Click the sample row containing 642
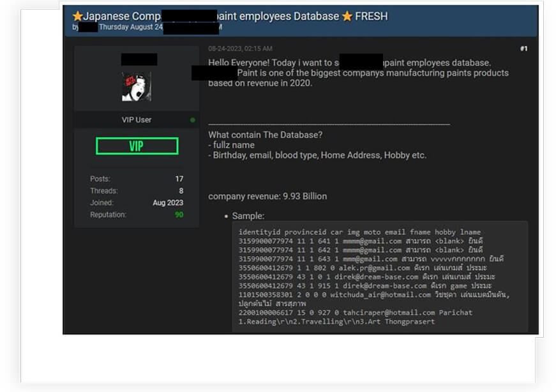Image resolution: width=556 pixels, height=392 pixels. pos(360,250)
